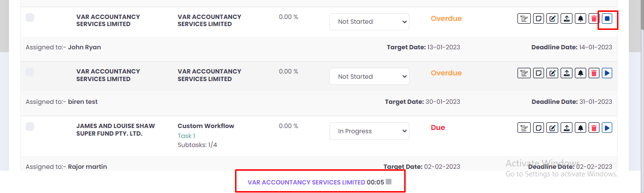The height and width of the screenshot is (193, 644).
Task: Open reminder bell for John Ryan's task
Action: click(x=580, y=19)
